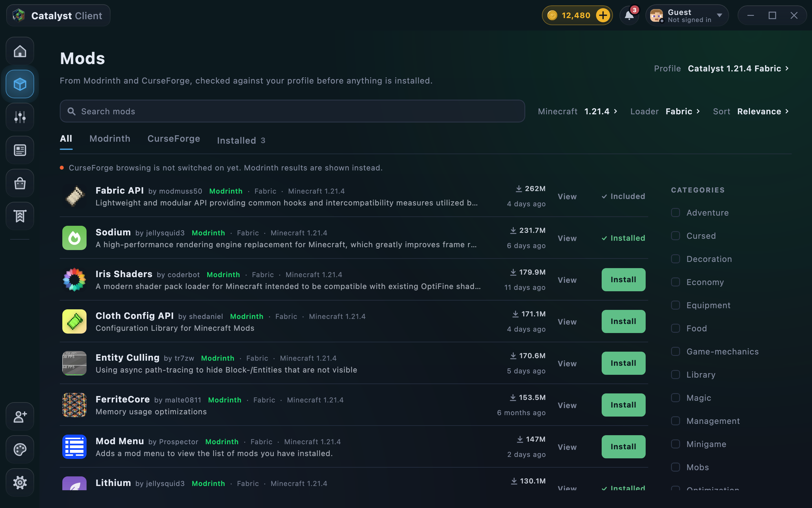Click the search magnifier icon
The image size is (812, 508).
[71, 111]
